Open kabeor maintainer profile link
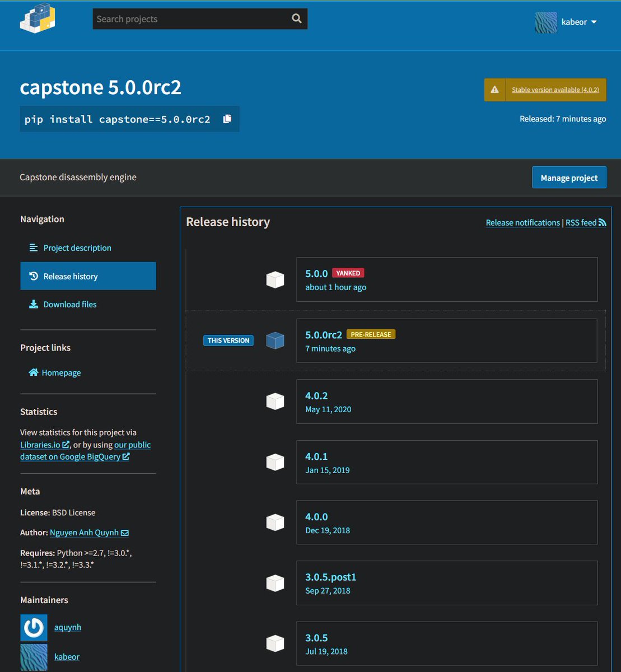Viewport: 621px width, 672px height. click(67, 657)
